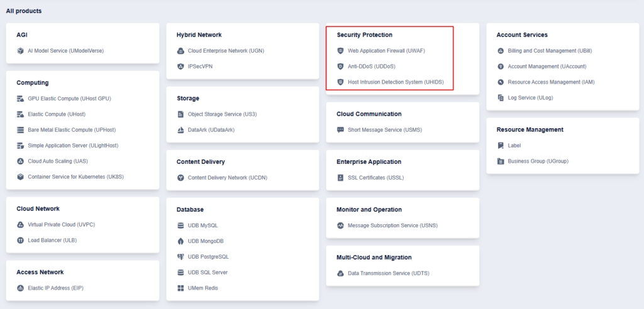Click the Web Application Firewall shield icon
Viewport: 644px width, 309px height.
coord(340,51)
